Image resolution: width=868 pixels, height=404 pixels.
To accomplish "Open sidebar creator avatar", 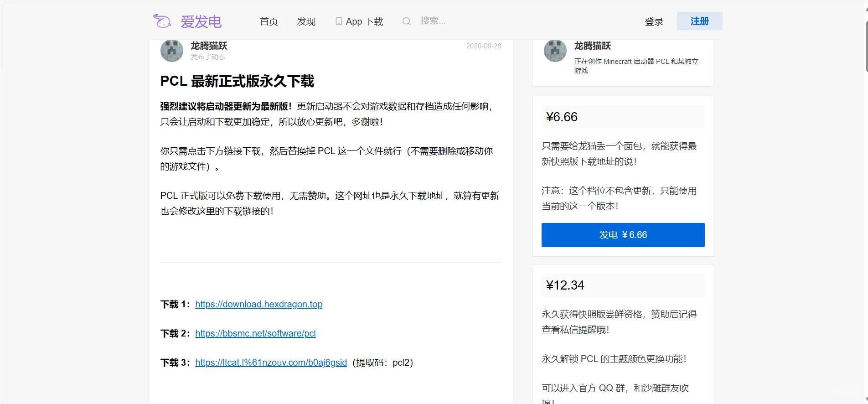I will 555,51.
